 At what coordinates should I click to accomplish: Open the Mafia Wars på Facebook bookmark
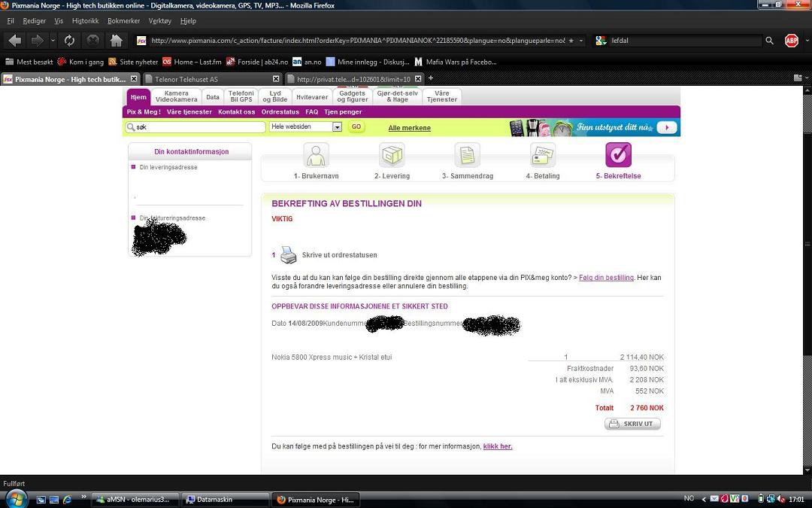coord(456,62)
